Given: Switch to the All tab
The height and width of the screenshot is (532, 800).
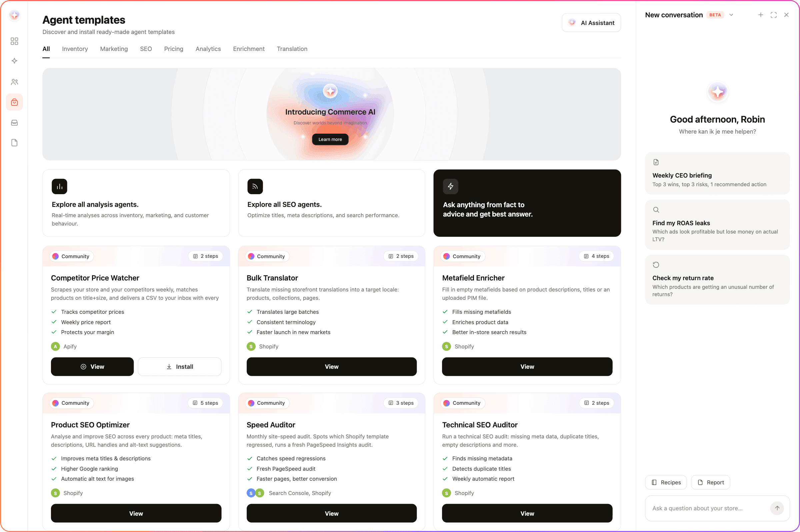Looking at the screenshot, I should click(46, 49).
